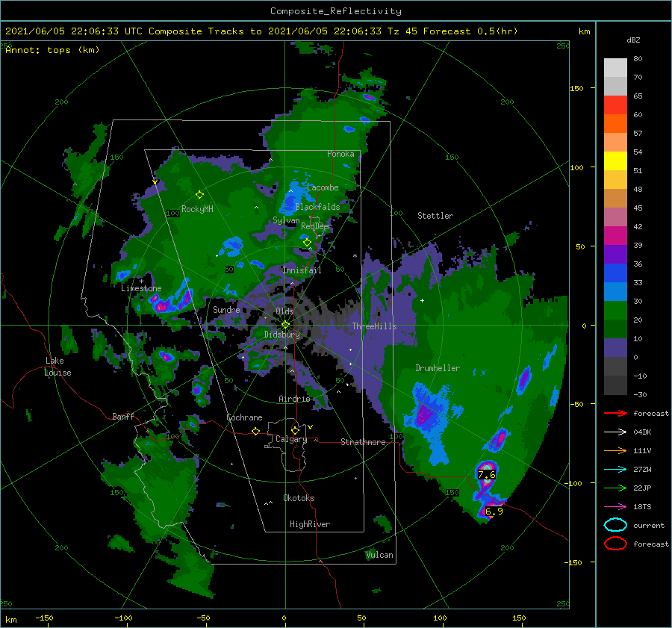Select the bright yellow 51-54 dBZ swatch
This screenshot has width=672, height=628.
(615, 161)
